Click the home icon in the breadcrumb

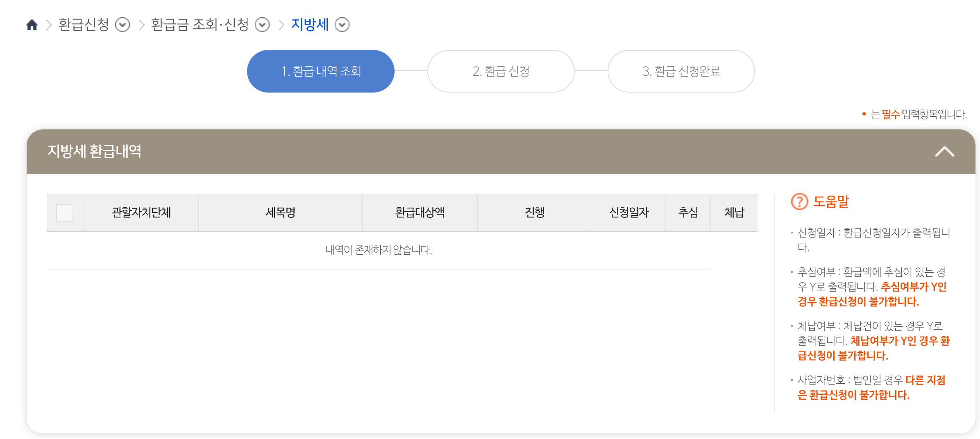coord(32,25)
